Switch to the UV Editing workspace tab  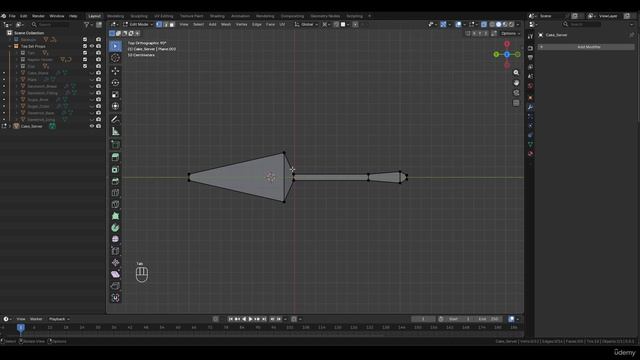(x=164, y=16)
